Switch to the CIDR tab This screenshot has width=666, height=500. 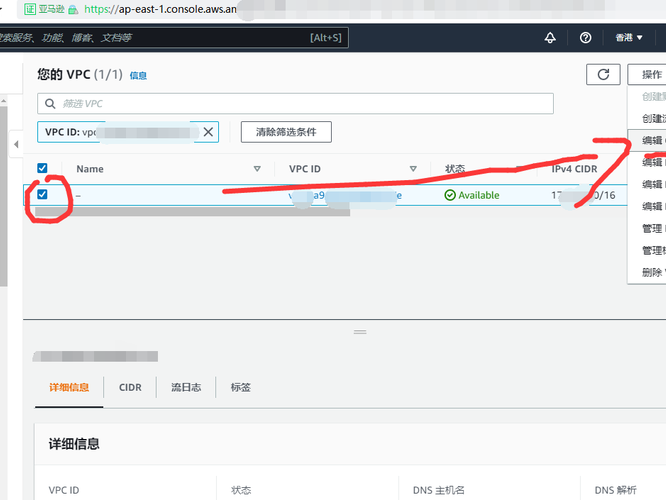click(130, 387)
